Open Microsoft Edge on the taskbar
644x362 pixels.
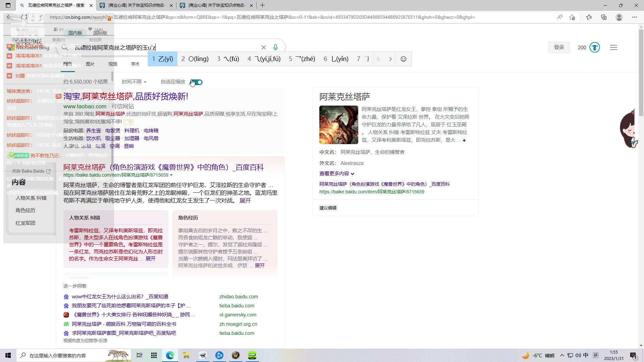pos(170,355)
